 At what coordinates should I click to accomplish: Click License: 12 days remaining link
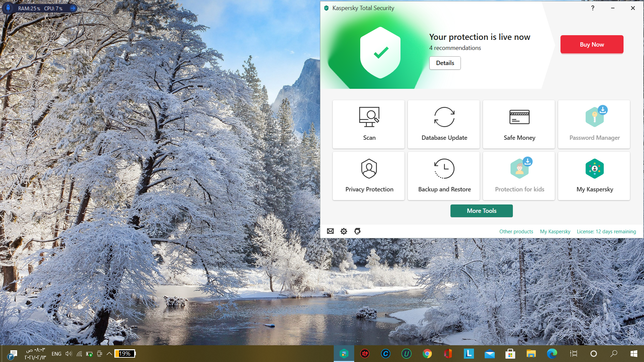coord(606,232)
